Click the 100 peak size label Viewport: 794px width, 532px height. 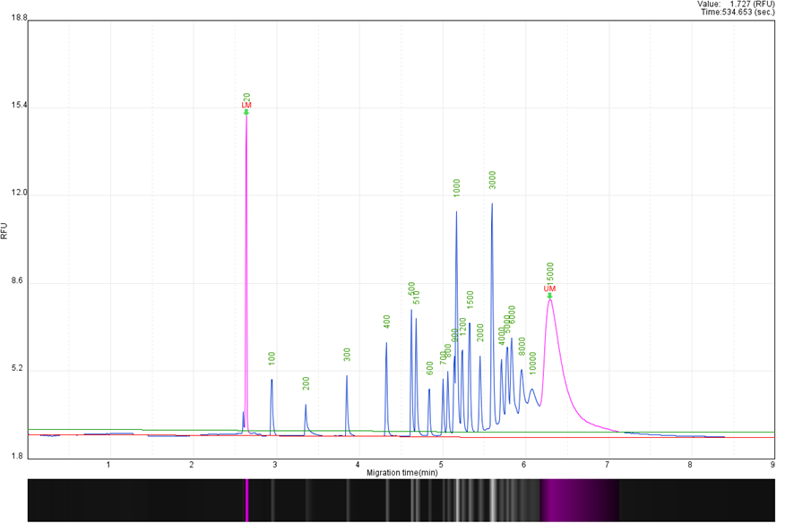click(272, 357)
